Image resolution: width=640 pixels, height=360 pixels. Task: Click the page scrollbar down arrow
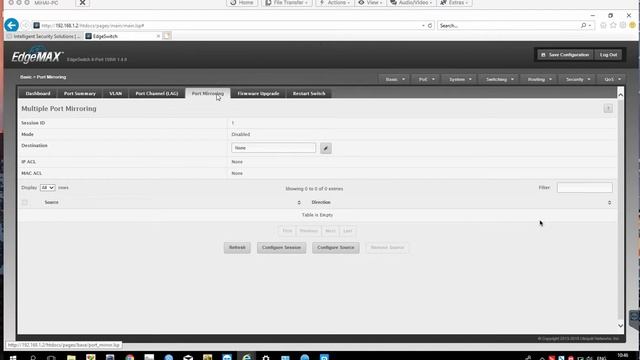click(620, 326)
